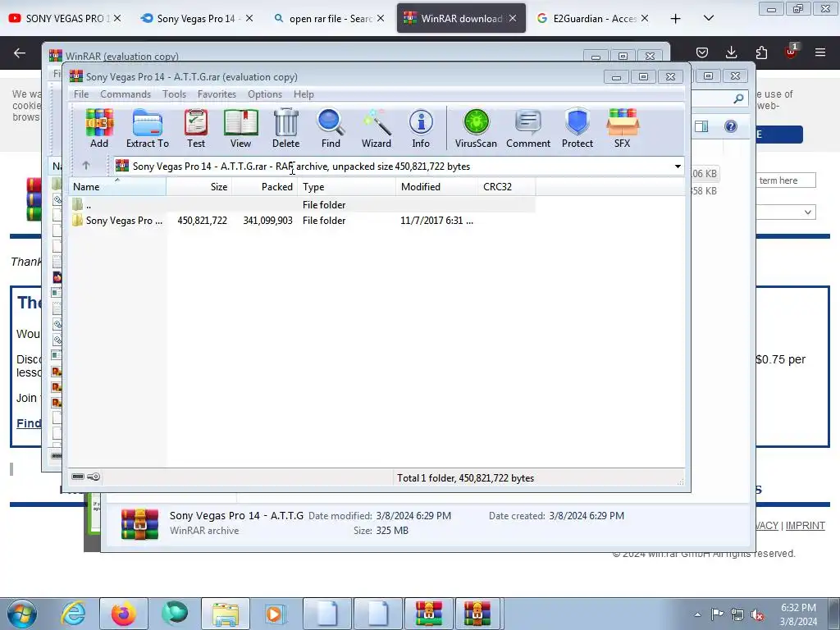840x630 pixels.
Task: Open the Commands menu
Action: [x=126, y=94]
